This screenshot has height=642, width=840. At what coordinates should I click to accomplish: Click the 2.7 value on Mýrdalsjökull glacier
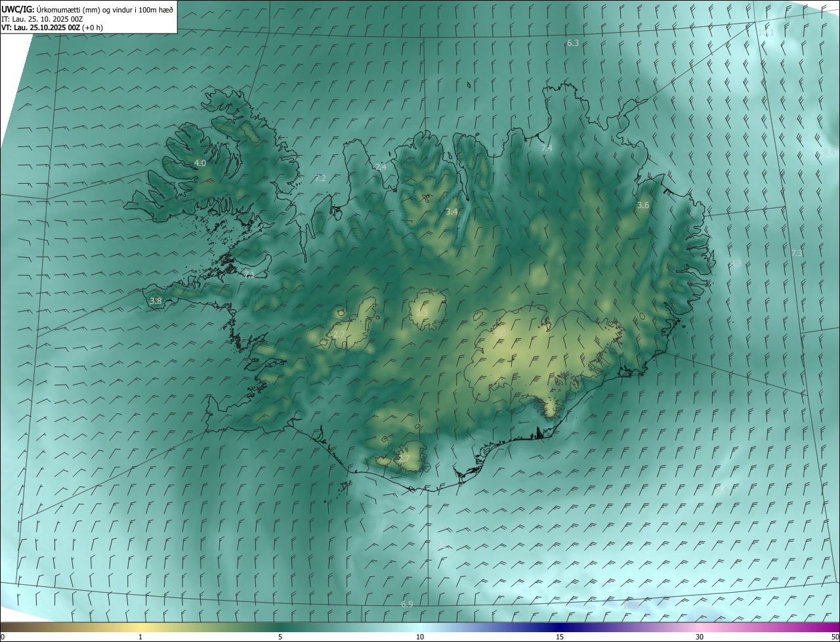coord(404,458)
